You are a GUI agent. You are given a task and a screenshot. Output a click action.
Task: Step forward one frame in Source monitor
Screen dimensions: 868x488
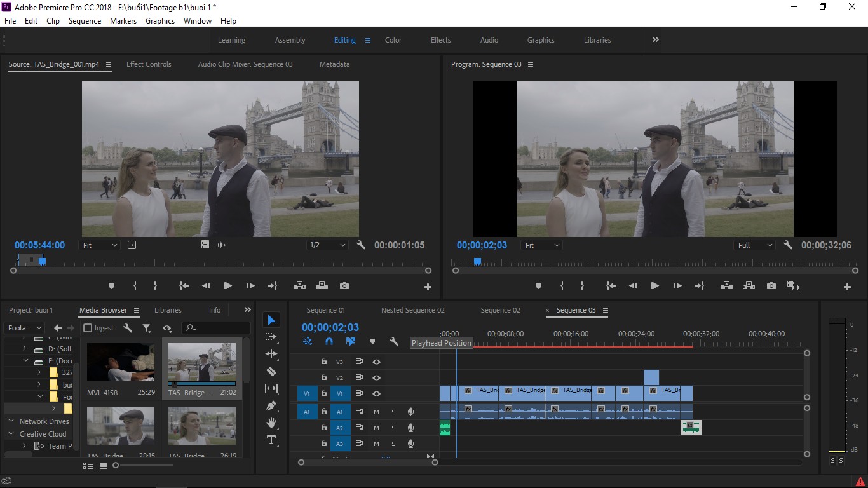pos(250,286)
